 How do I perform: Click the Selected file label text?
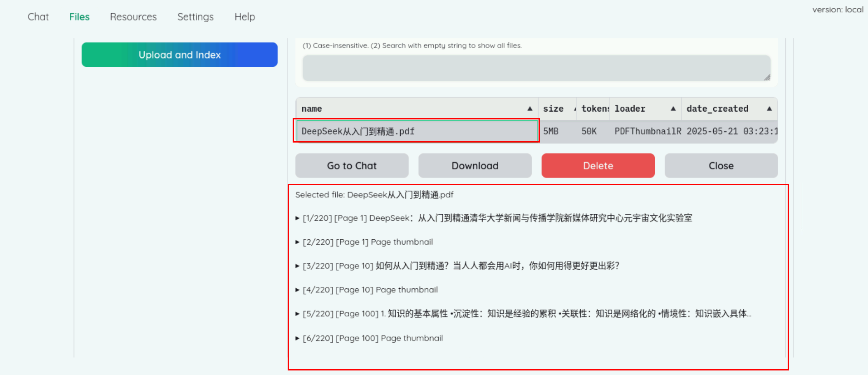coord(374,195)
